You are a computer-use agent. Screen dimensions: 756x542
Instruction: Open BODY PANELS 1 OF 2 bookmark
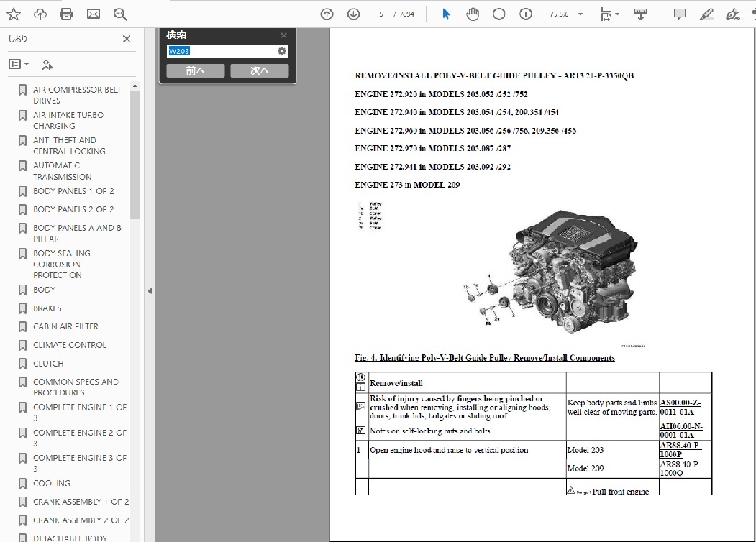pos(73,191)
